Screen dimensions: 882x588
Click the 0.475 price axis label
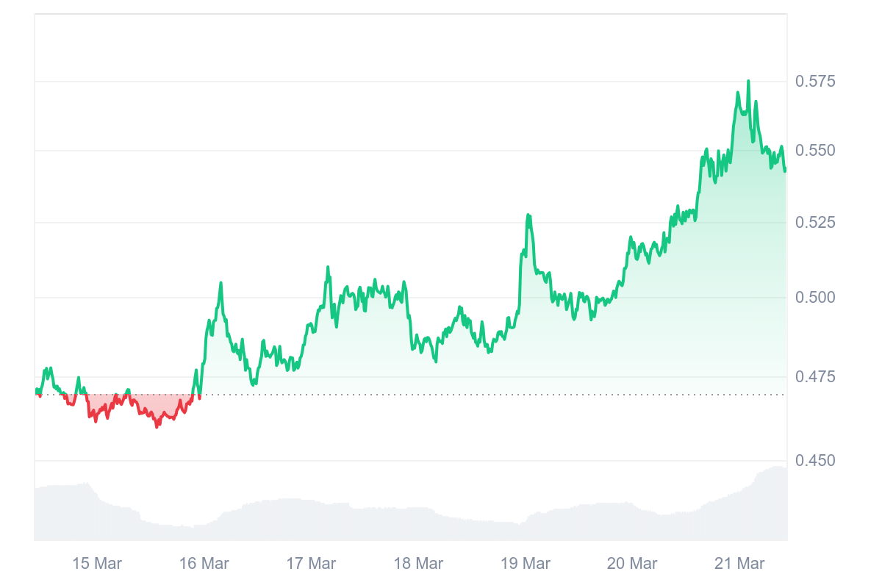click(x=815, y=377)
